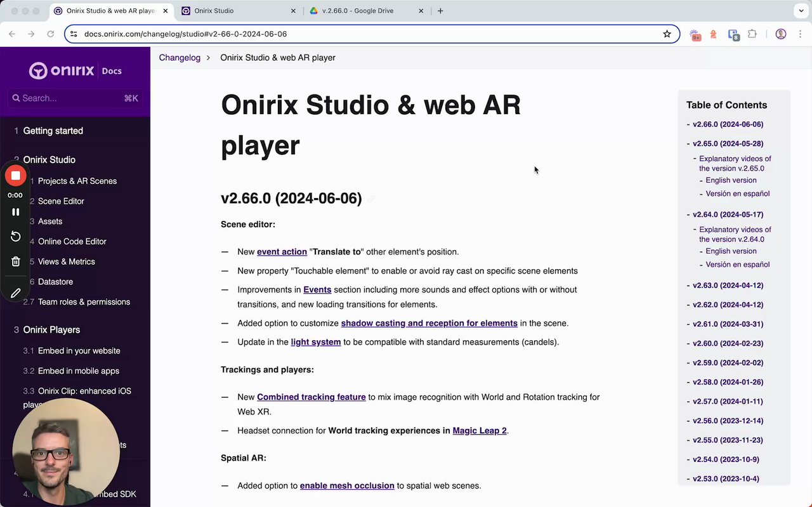812x507 pixels.
Task: Click the address bar URL field
Action: pyautogui.click(x=371, y=34)
